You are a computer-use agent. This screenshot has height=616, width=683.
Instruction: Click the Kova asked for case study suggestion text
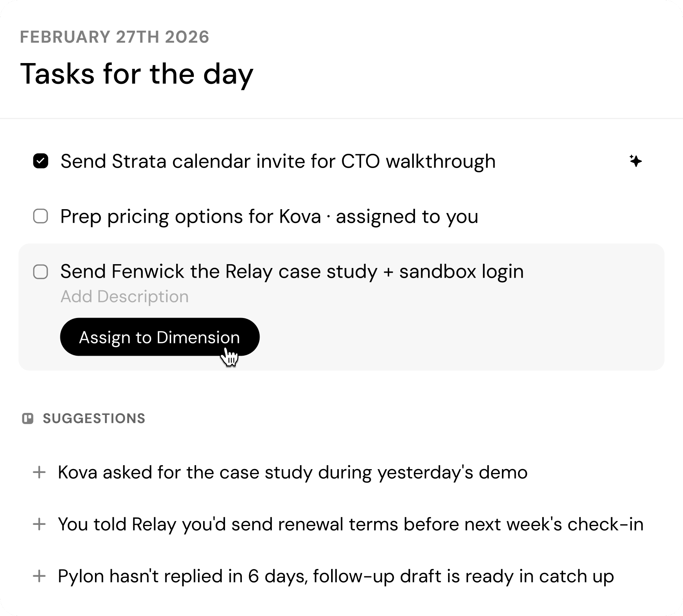[292, 472]
